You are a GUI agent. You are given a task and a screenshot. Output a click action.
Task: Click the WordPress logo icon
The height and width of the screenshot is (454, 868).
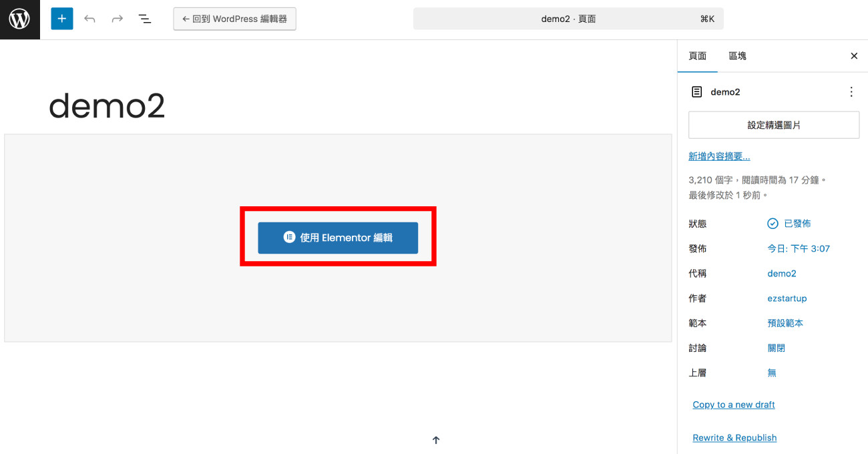coord(19,19)
